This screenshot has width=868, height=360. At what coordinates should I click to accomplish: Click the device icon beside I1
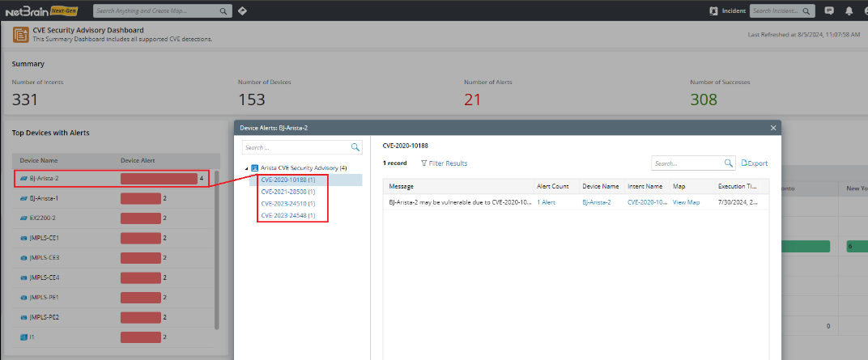click(x=23, y=337)
